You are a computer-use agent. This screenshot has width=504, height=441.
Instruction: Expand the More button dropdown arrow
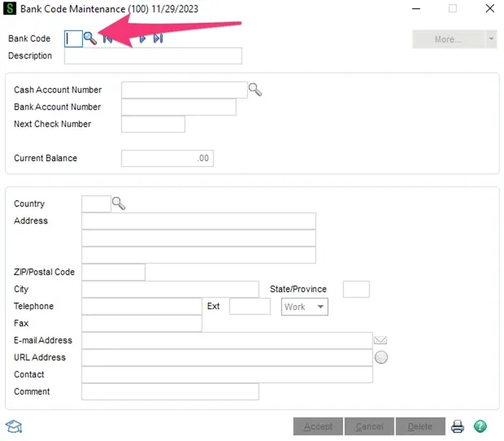(491, 39)
